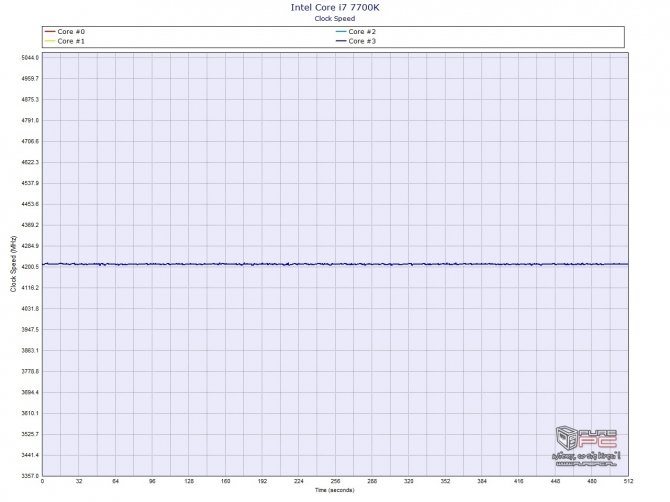The image size is (670, 502).
Task: Click the Core #0 legend entry
Action: pyautogui.click(x=65, y=32)
